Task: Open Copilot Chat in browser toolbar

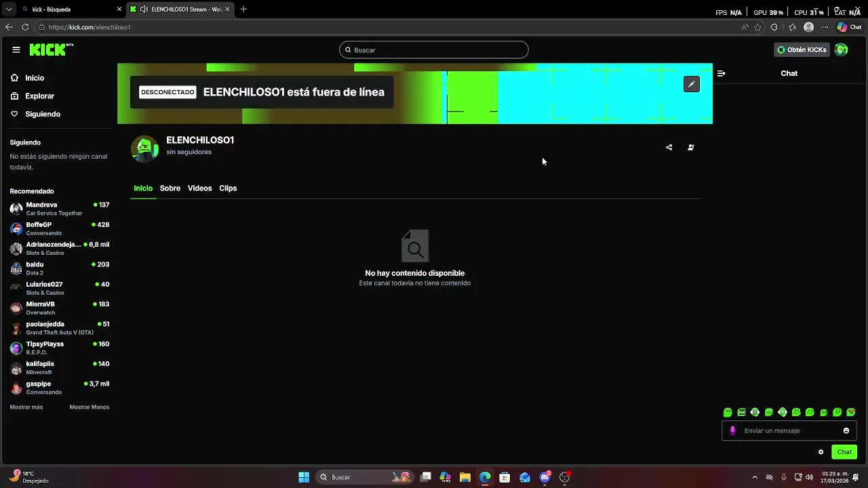Action: click(x=849, y=27)
